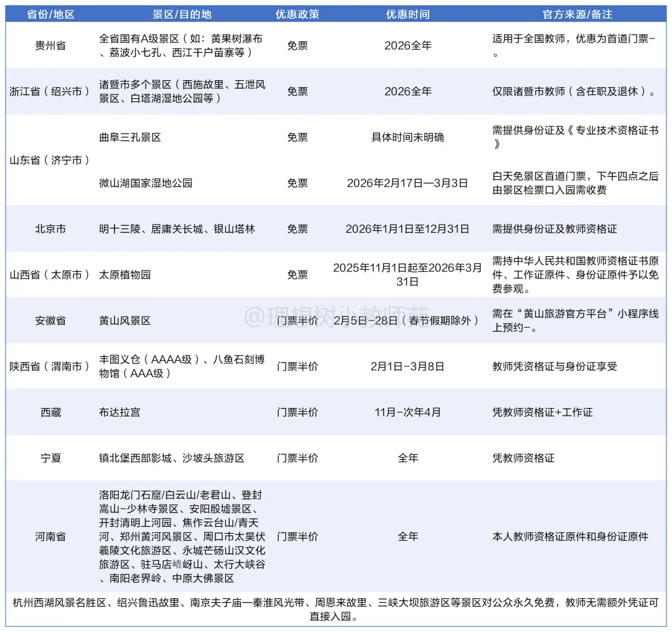Click 凭教师资格证 in the 宁夏 row
672x632 pixels.
point(523,458)
